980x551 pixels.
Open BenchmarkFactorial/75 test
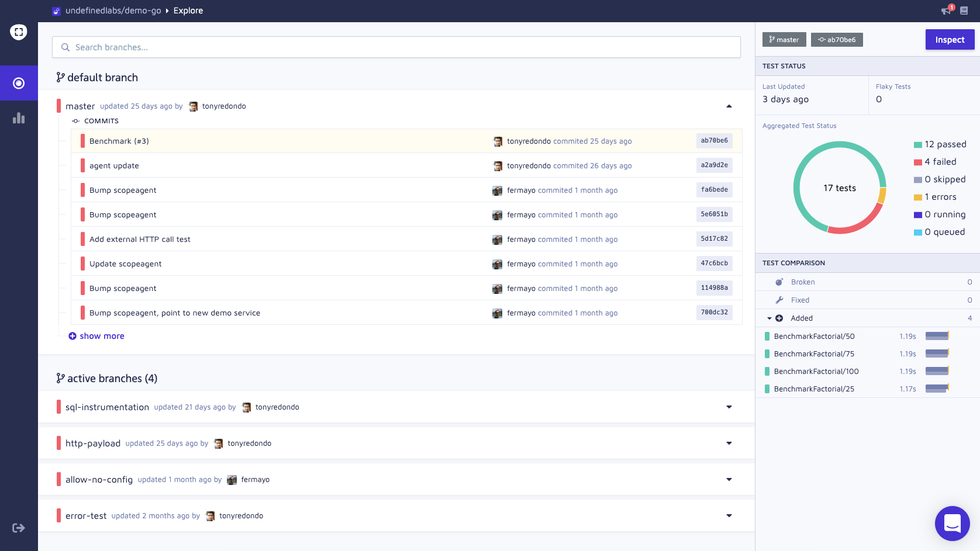click(x=814, y=354)
